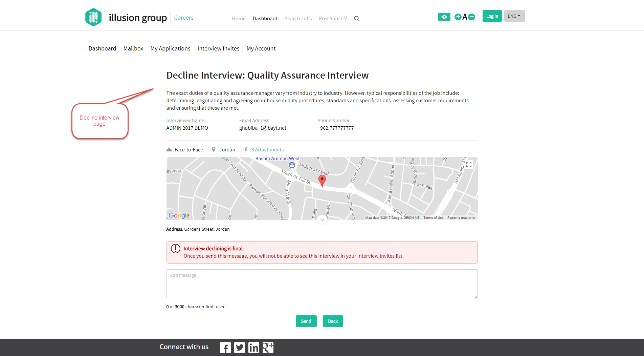Click the Send button
Image resolution: width=644 pixels, height=356 pixels.
coord(306,321)
